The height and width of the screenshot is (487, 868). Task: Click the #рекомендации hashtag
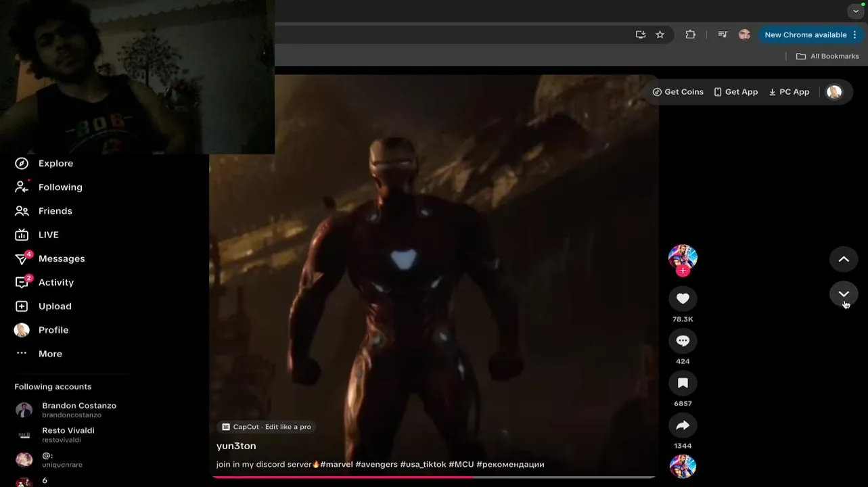[510, 465]
